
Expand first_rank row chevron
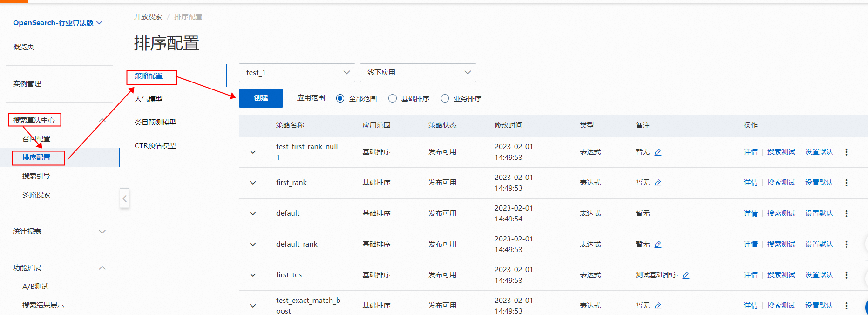[253, 183]
